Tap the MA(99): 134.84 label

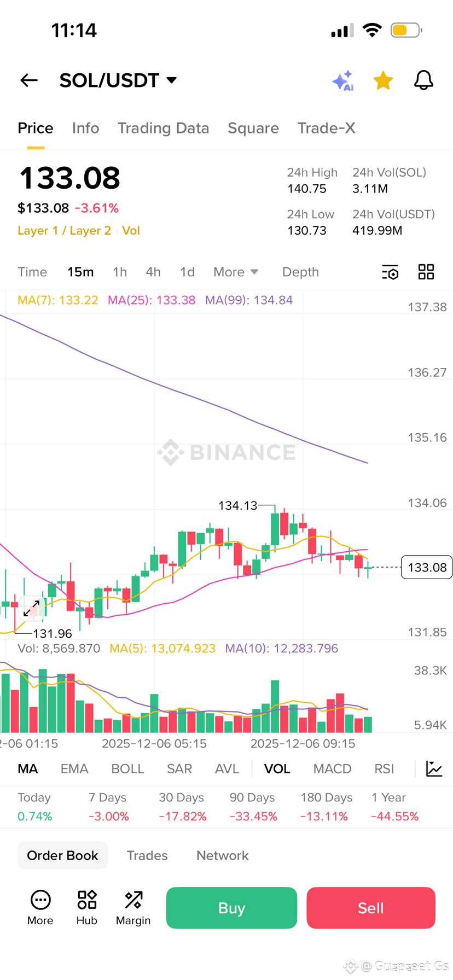coord(249,300)
